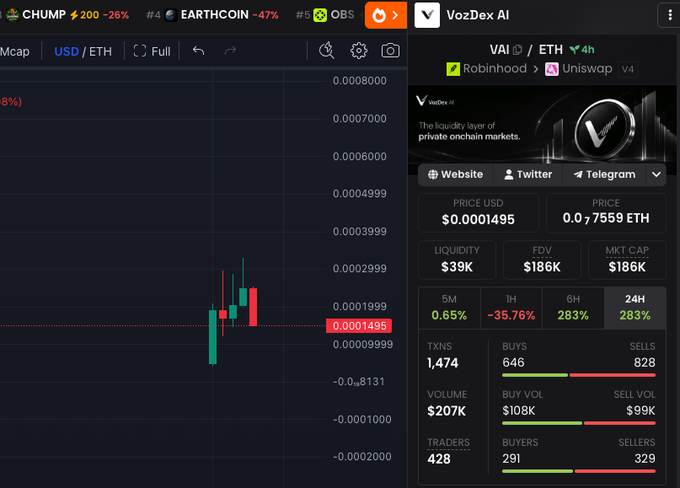Click the red 0.0001495 price label

click(359, 326)
